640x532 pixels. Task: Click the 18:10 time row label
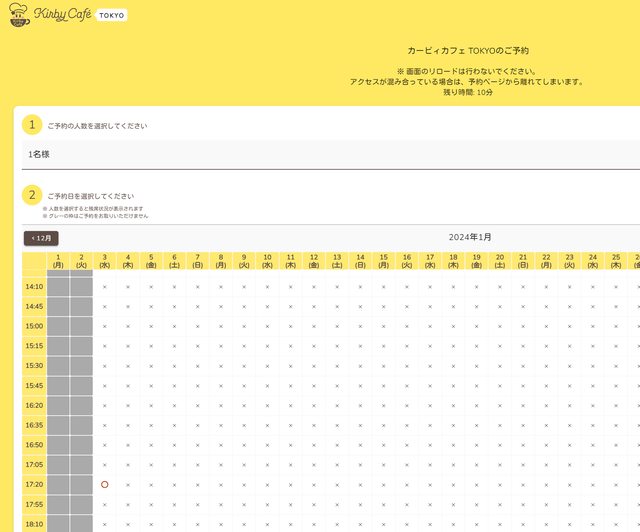coord(34,523)
